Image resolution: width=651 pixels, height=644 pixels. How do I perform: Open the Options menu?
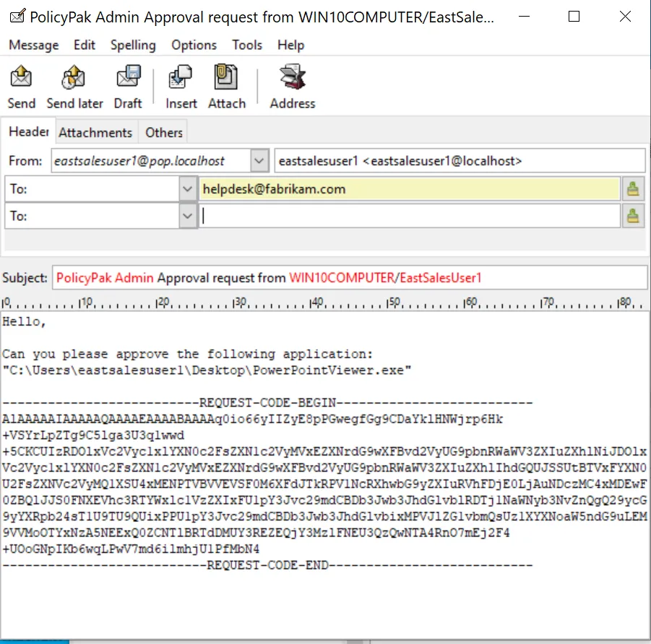[x=194, y=45]
